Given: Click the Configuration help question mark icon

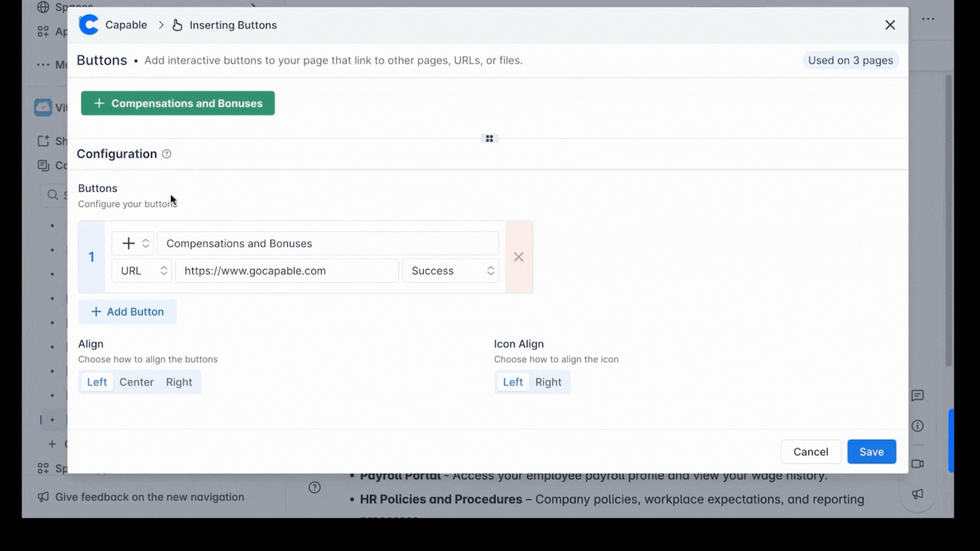Looking at the screenshot, I should pyautogui.click(x=167, y=154).
